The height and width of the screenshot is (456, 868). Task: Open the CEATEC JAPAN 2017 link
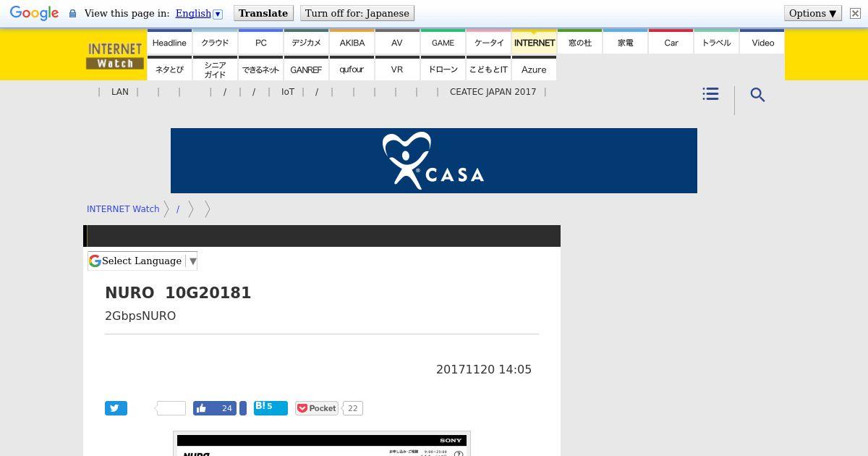point(493,92)
